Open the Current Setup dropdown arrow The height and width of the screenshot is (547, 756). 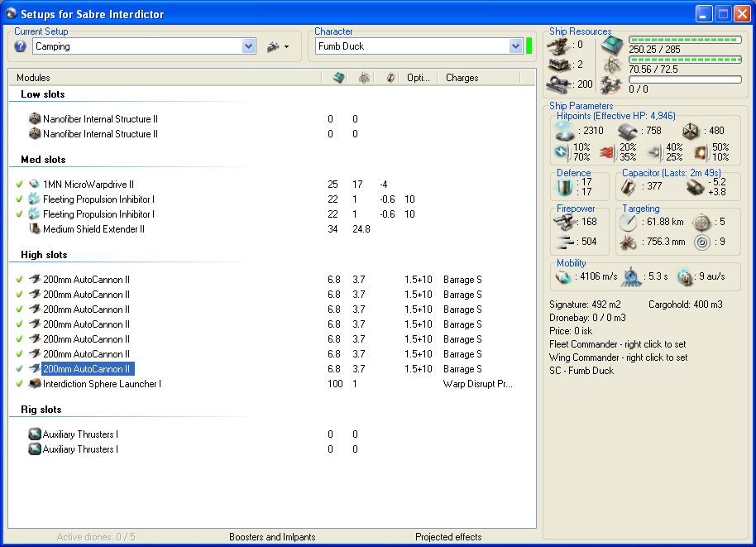click(248, 46)
